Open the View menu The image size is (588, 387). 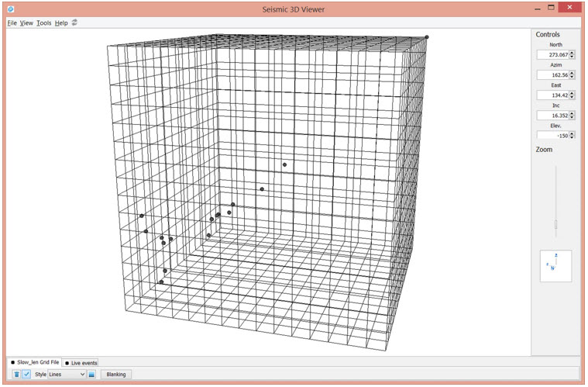26,23
